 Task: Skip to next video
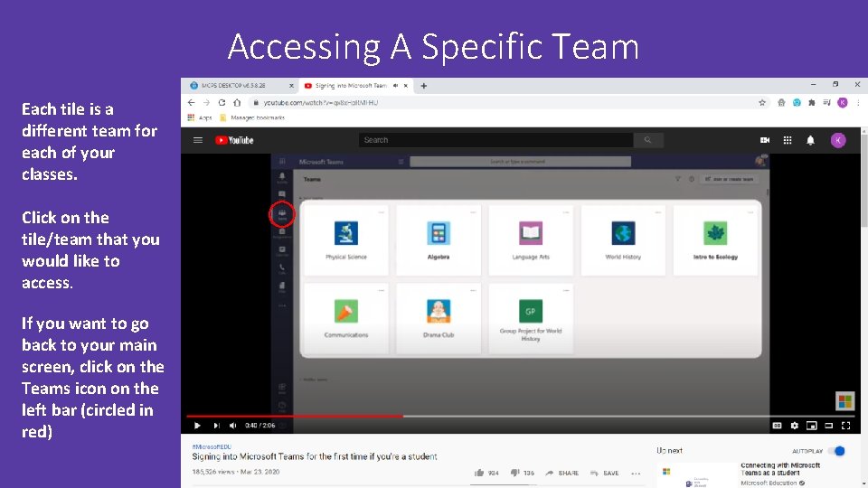click(x=216, y=426)
